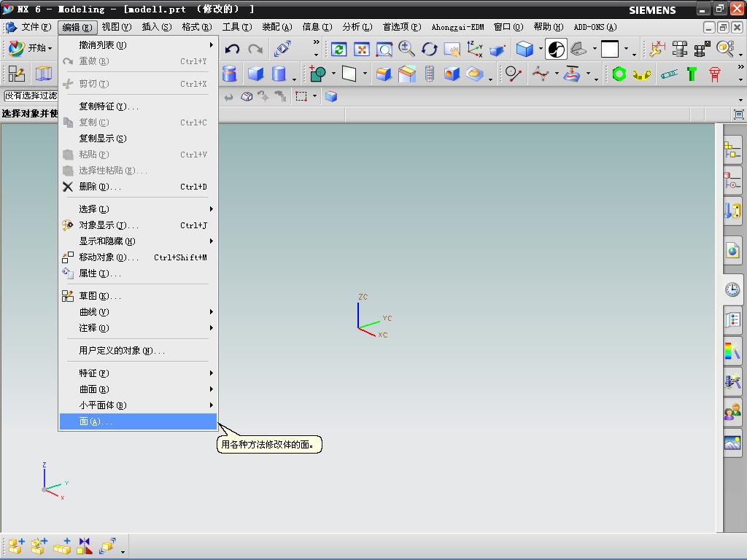Open the ADD-ONS menu
747x560 pixels.
click(x=595, y=27)
